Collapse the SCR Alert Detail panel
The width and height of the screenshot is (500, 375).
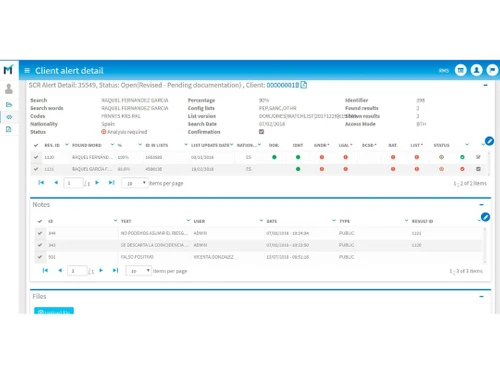(485, 85)
